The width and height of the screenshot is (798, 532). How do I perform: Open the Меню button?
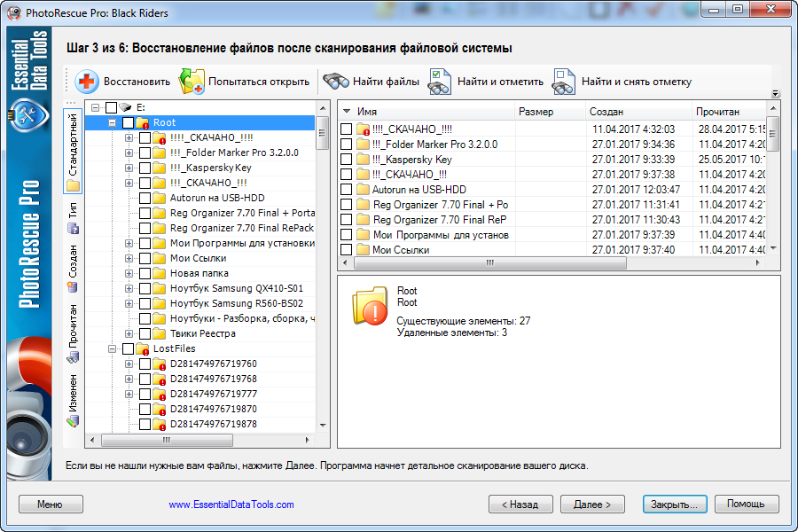pos(51,505)
